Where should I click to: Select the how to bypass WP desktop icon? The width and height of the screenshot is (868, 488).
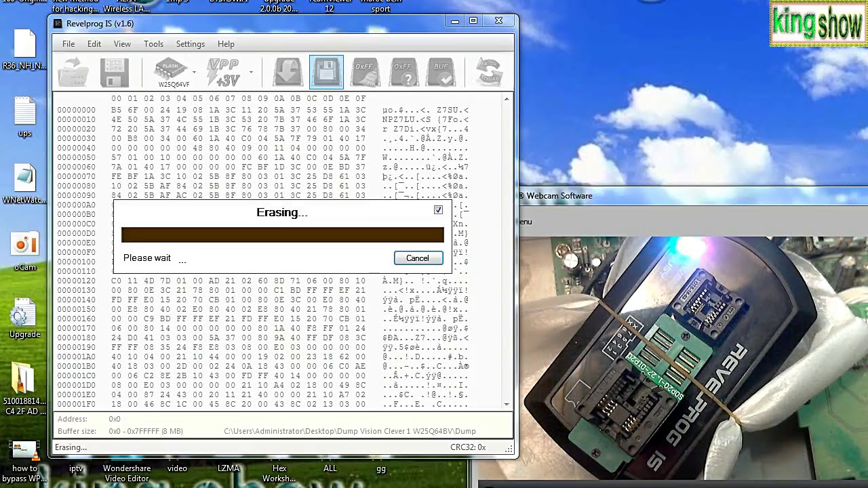click(x=25, y=460)
